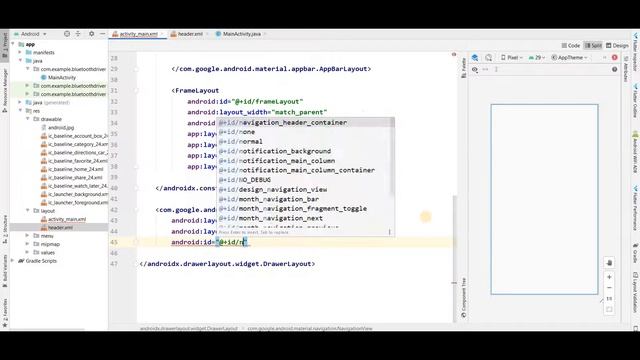Open the Pixel device dropdown
The width and height of the screenshot is (640, 360).
[511, 58]
